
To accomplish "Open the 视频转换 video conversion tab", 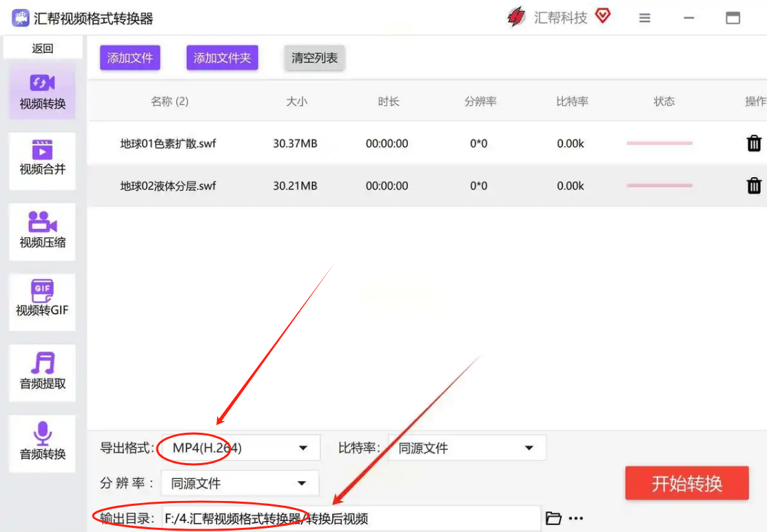I will pos(43,93).
